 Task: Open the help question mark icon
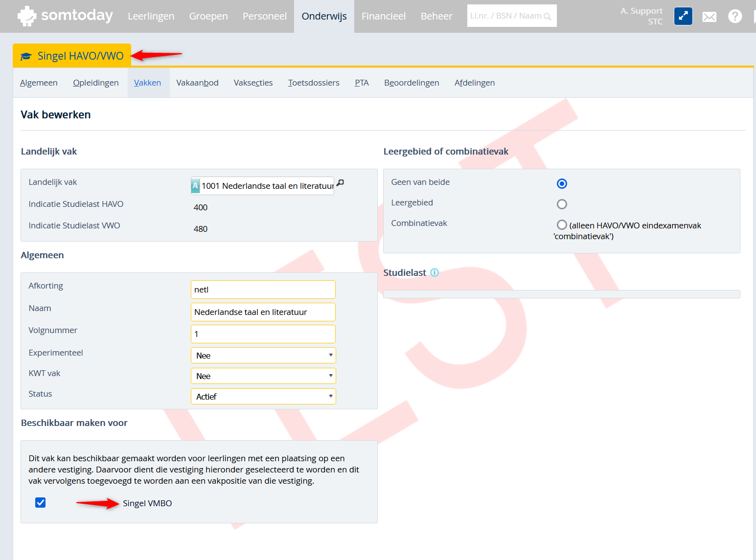coord(734,16)
